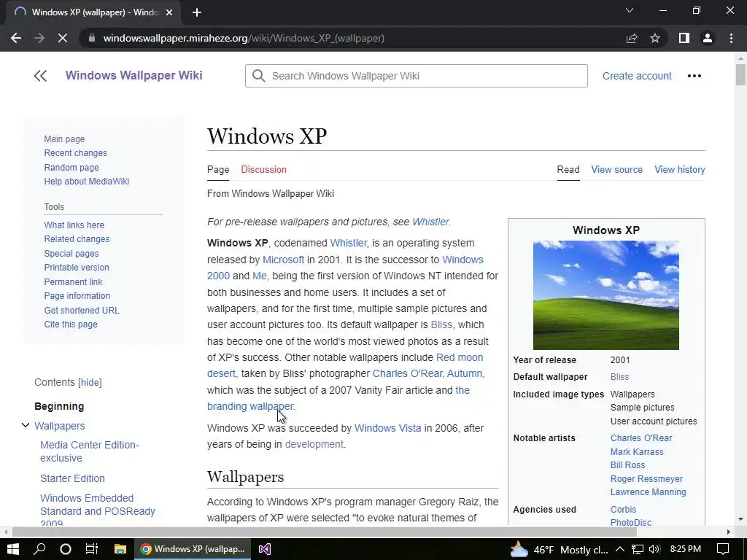Screen dimensions: 747x560
Task: Open Cortana circle icon on taskbar
Action: tap(66, 549)
